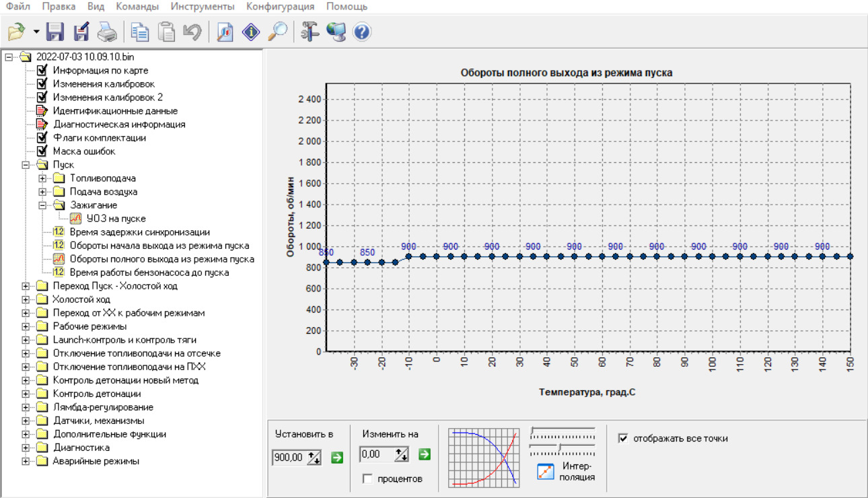Apply 'Установить в' value with green arrow
Viewport: 868px width, 498px height.
click(336, 458)
